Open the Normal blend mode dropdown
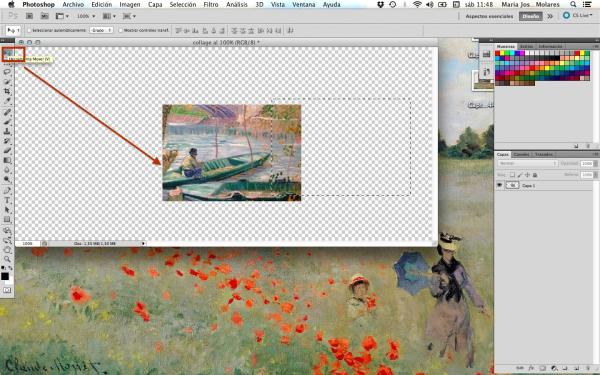Viewport: 600px width, 375px height. 527,163
